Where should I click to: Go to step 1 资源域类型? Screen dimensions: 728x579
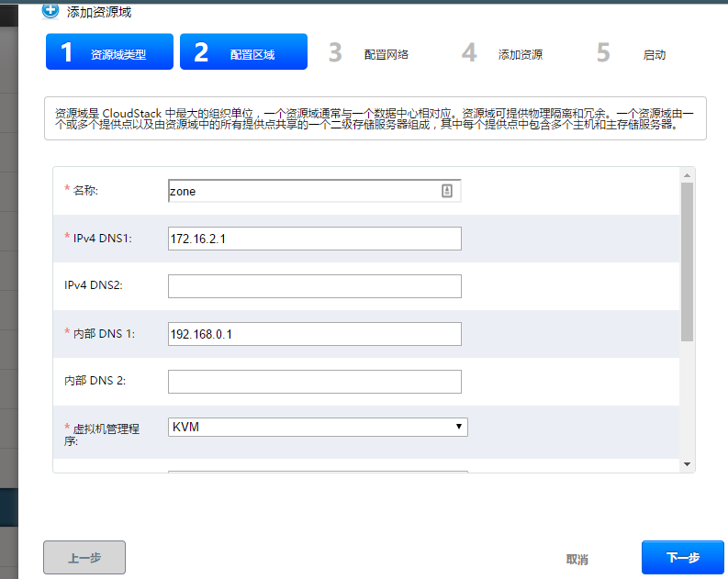pos(109,53)
